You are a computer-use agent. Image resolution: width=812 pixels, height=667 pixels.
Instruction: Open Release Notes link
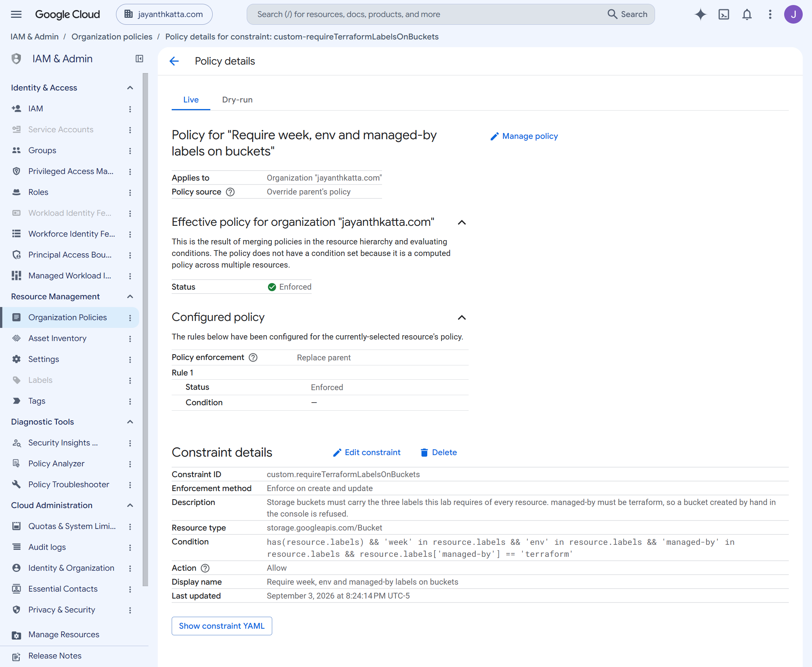[x=55, y=656]
